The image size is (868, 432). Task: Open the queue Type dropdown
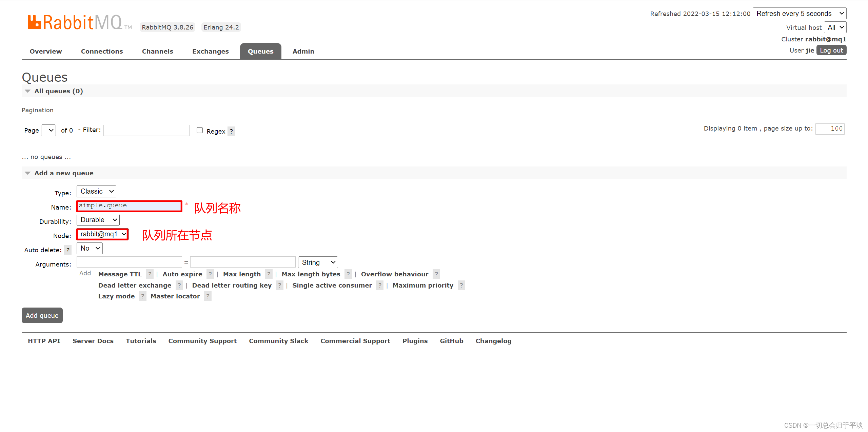(x=96, y=191)
